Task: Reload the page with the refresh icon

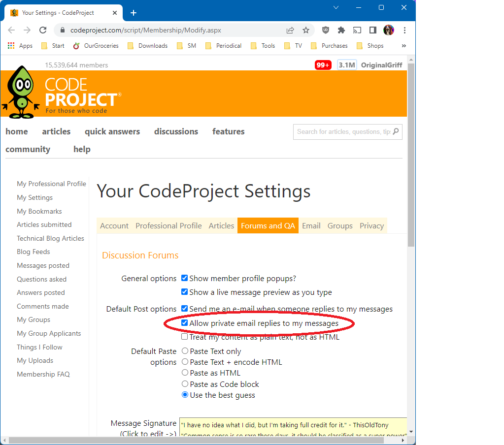Action: [x=43, y=30]
